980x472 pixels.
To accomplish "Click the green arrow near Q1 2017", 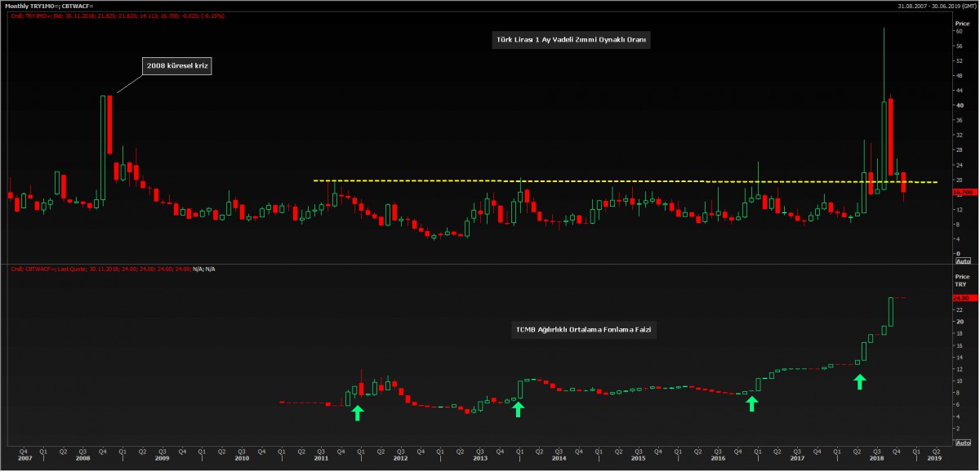I will (x=752, y=402).
